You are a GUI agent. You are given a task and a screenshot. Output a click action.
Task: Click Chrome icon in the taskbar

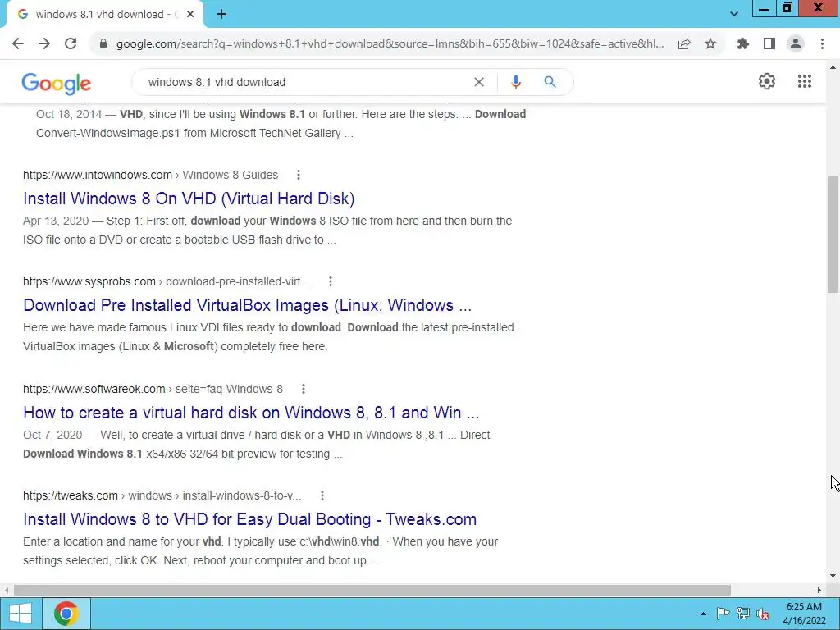coord(66,614)
